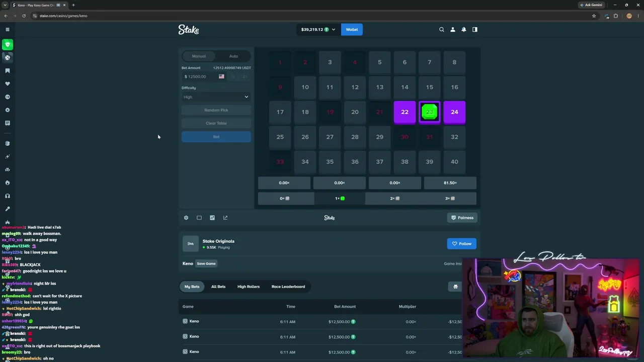The image size is (644, 362).
Task: Open the green Casino section icon
Action: [8, 45]
